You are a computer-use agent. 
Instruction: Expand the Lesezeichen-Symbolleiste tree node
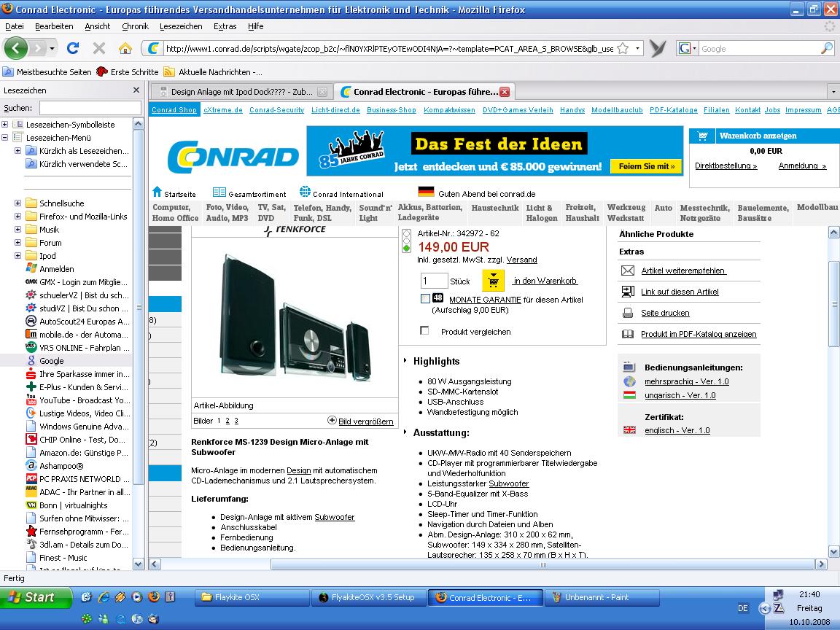click(x=5, y=124)
